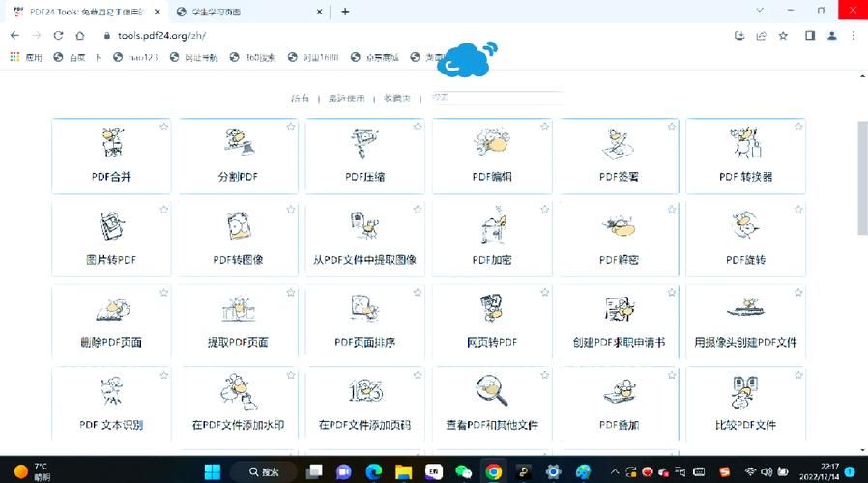Viewport: 868px width, 483px height.
Task: Select the PDF24 Tools browser tab
Action: coord(86,12)
